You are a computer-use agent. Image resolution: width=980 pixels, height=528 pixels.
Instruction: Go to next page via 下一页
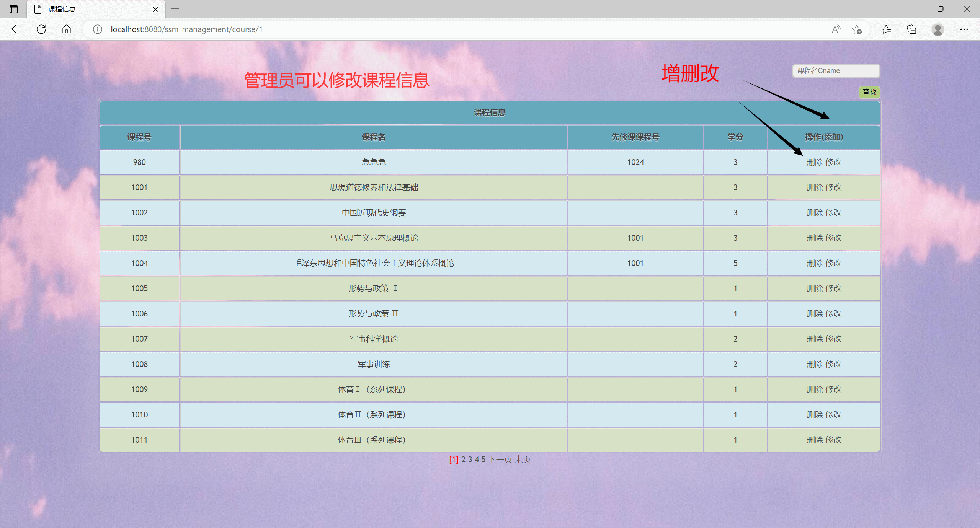(x=500, y=459)
